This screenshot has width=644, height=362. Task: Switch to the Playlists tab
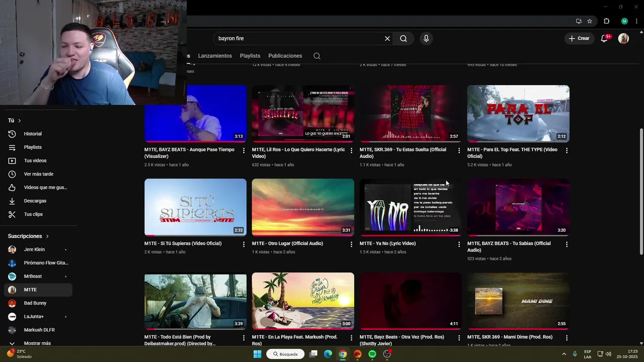click(x=250, y=56)
